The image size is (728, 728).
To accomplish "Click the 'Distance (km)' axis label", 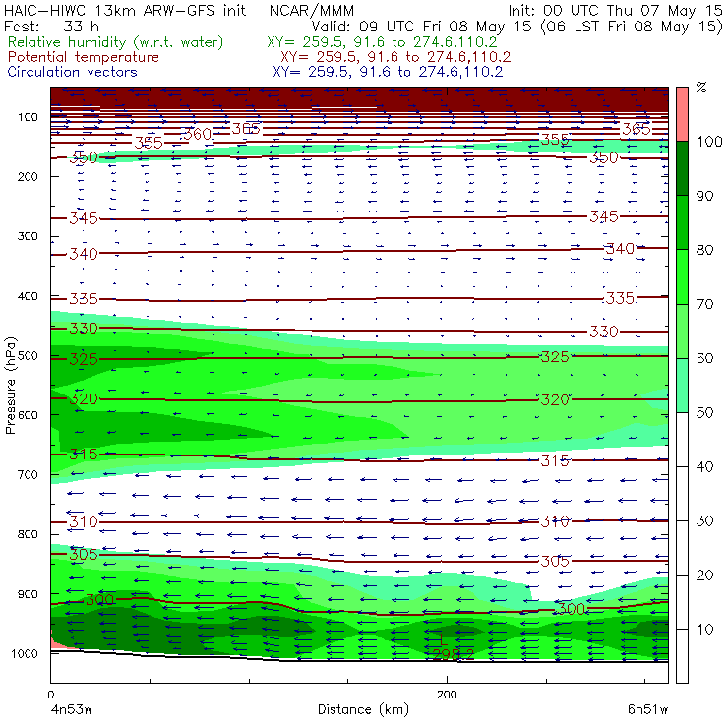I will coord(363,710).
